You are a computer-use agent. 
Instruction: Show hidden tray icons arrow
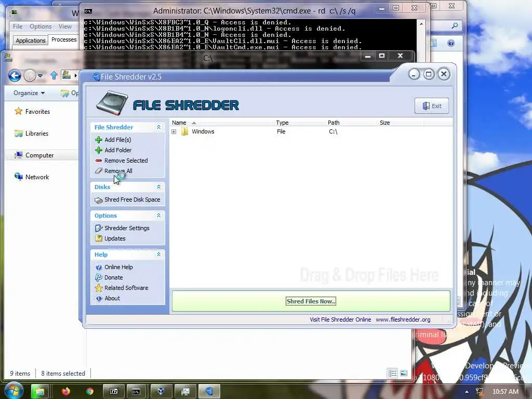[467, 392]
